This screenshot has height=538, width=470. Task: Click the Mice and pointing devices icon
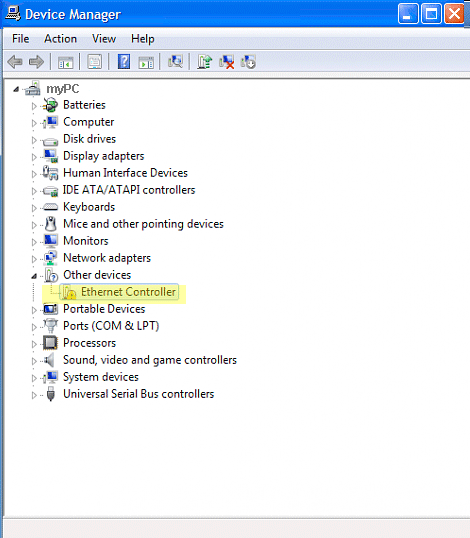tap(51, 224)
